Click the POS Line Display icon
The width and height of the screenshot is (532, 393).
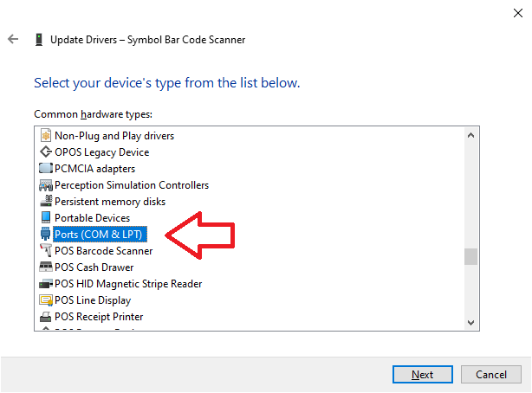(x=46, y=300)
